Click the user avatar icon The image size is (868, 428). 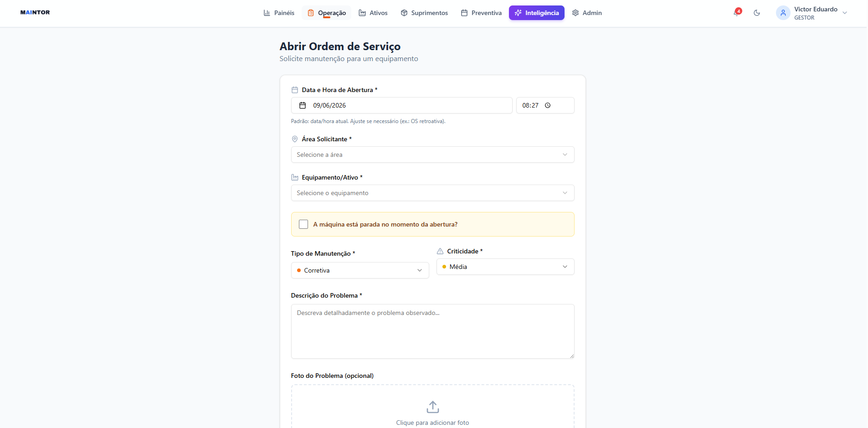coord(783,13)
